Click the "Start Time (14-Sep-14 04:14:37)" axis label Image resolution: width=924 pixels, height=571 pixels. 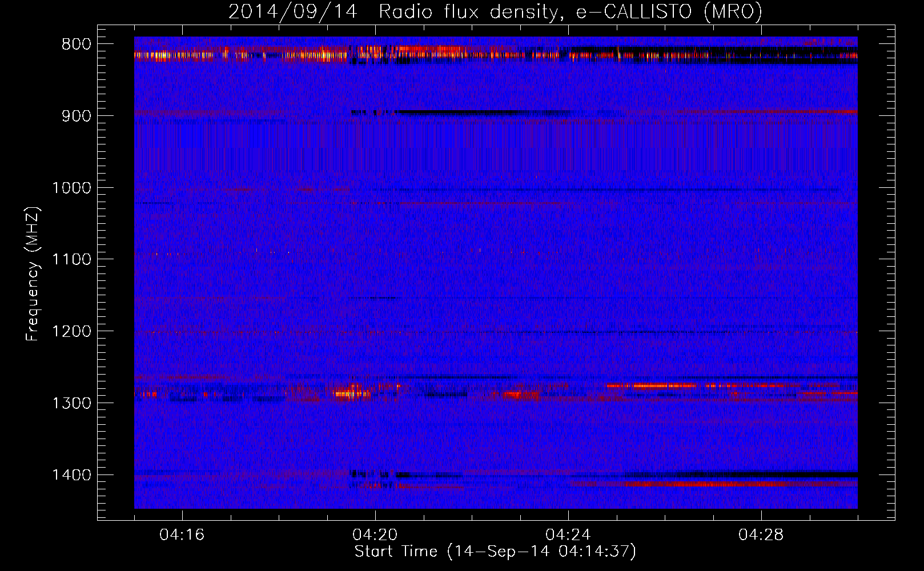495,552
